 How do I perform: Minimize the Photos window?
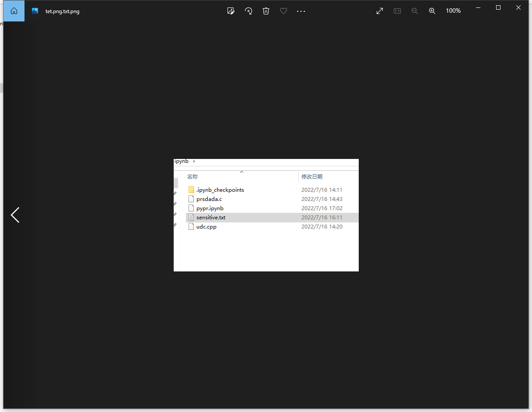(x=478, y=7)
